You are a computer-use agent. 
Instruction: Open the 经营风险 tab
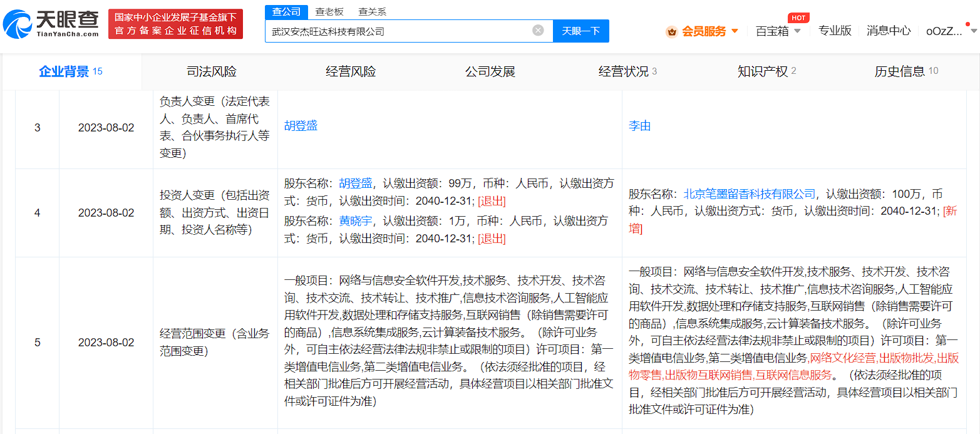[x=351, y=71]
